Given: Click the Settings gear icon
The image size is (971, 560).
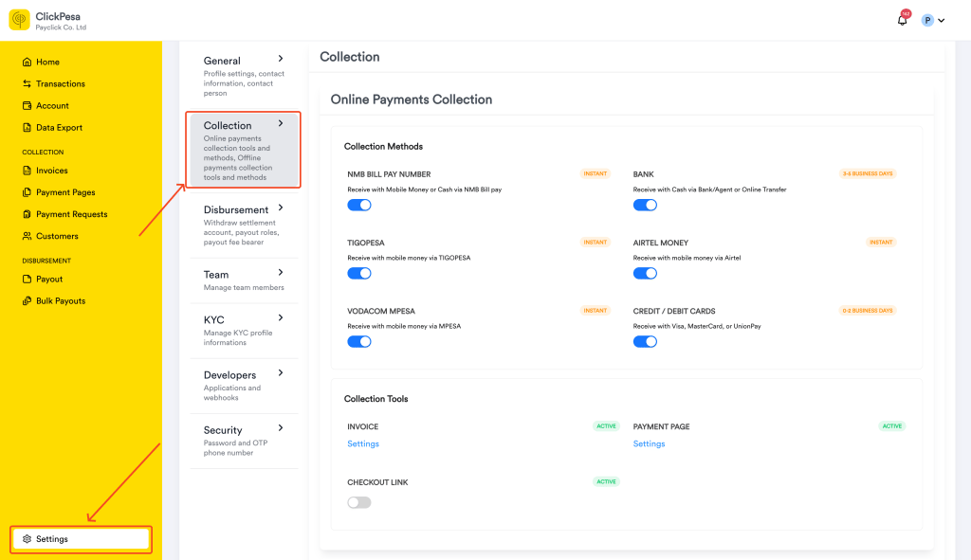Looking at the screenshot, I should coord(27,539).
